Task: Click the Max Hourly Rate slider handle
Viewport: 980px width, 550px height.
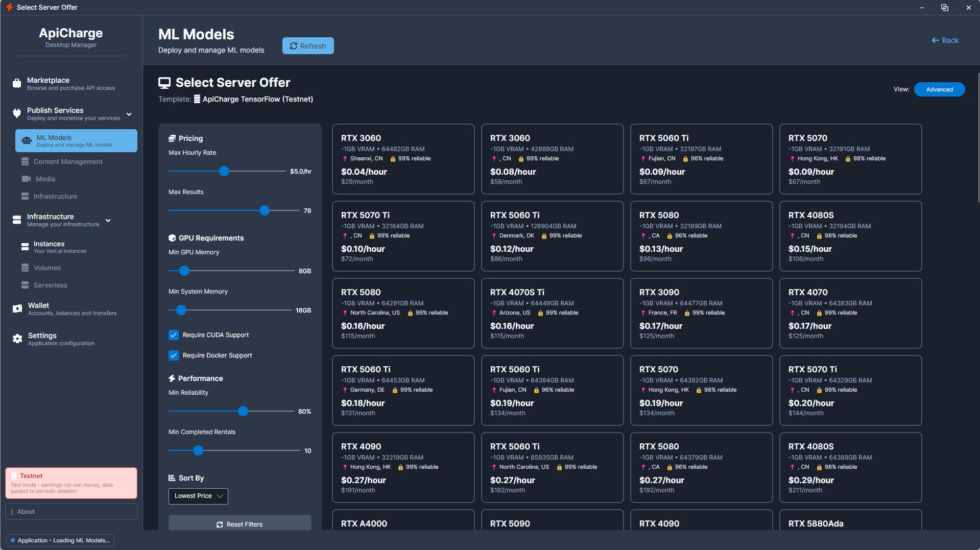Action: click(224, 172)
